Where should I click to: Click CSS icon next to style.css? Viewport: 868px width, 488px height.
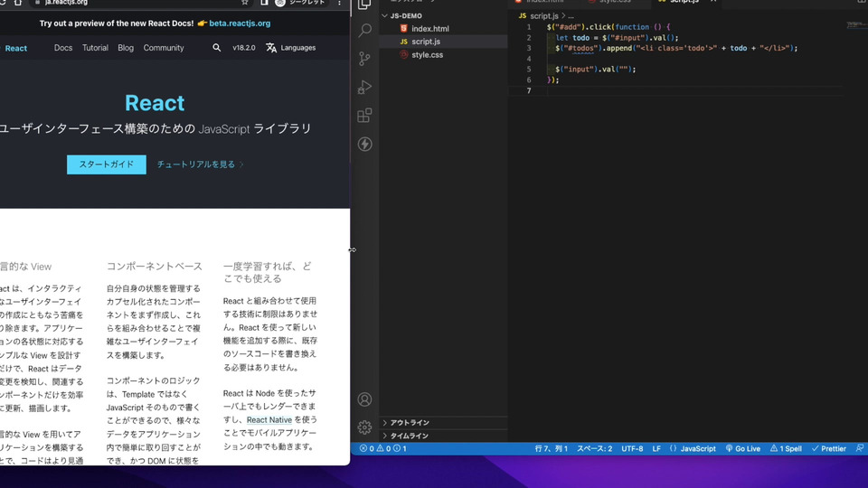point(403,55)
